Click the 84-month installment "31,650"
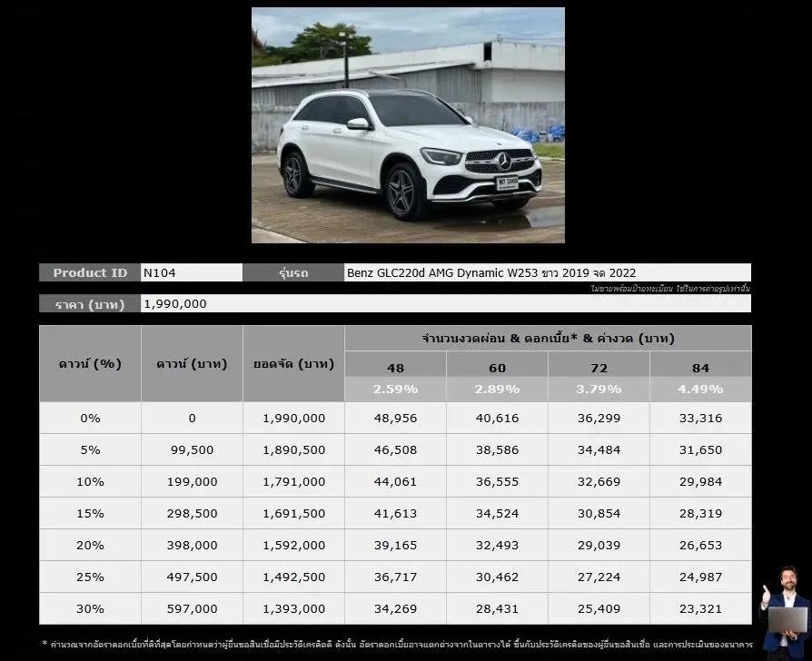The image size is (812, 661). [x=700, y=449]
